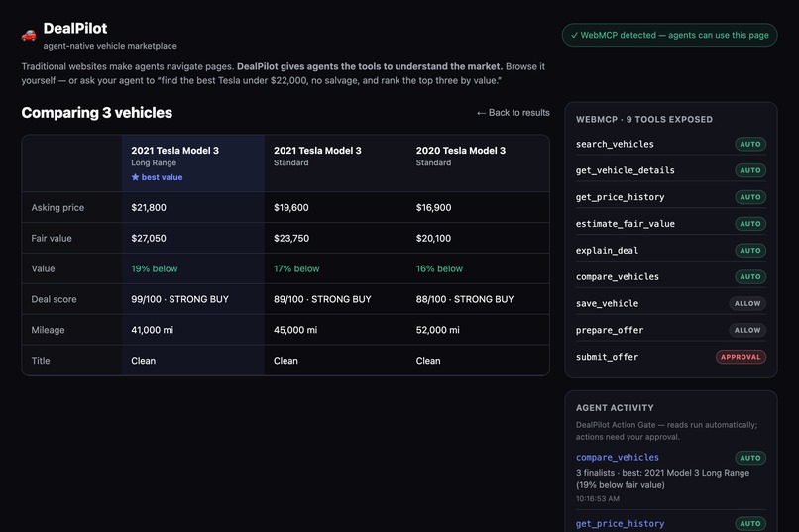This screenshot has height=532, width=799.
Task: Select prepare_offer tool entry
Action: click(x=610, y=330)
